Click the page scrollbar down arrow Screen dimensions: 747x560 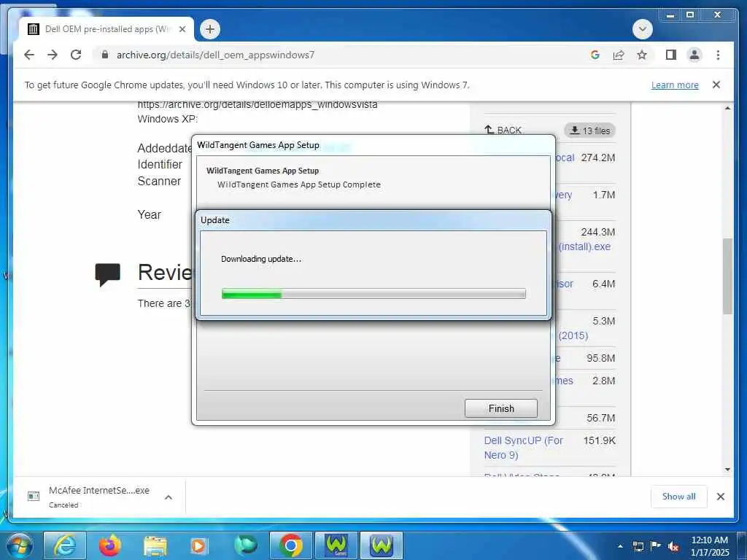[727, 469]
